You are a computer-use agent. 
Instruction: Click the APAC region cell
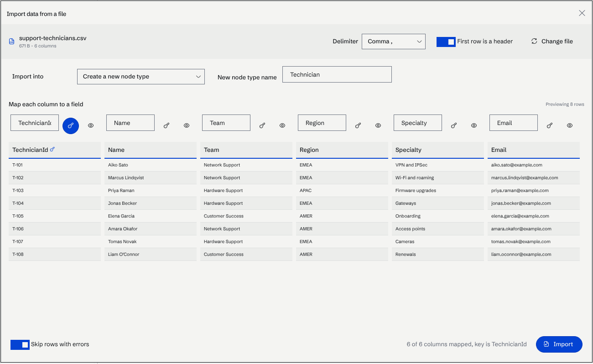[x=342, y=191]
